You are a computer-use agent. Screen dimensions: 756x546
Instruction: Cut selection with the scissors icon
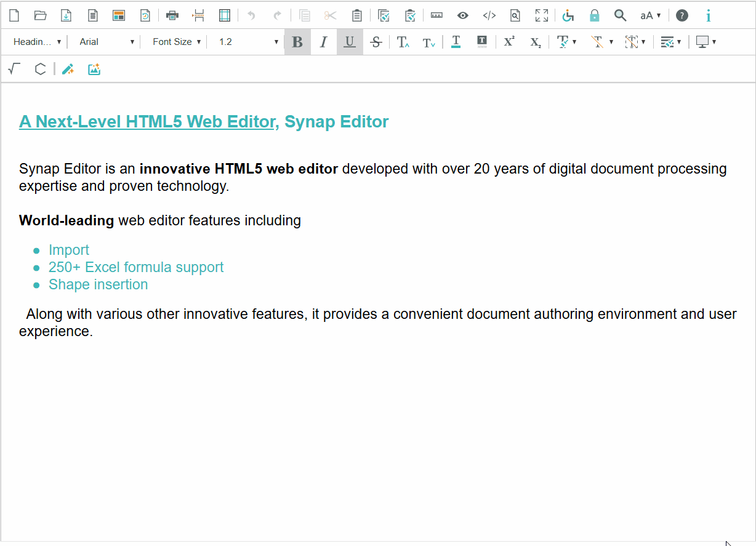pos(331,15)
